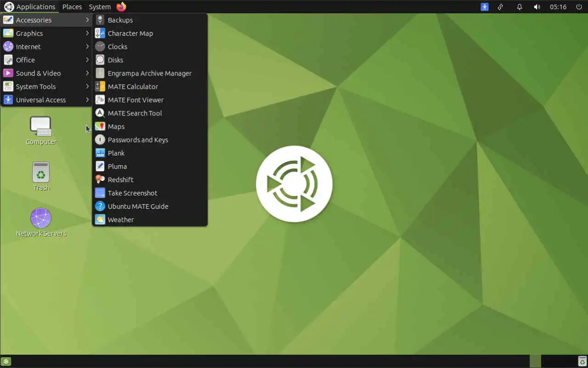Expand Universal Access submenu arrow

point(87,100)
